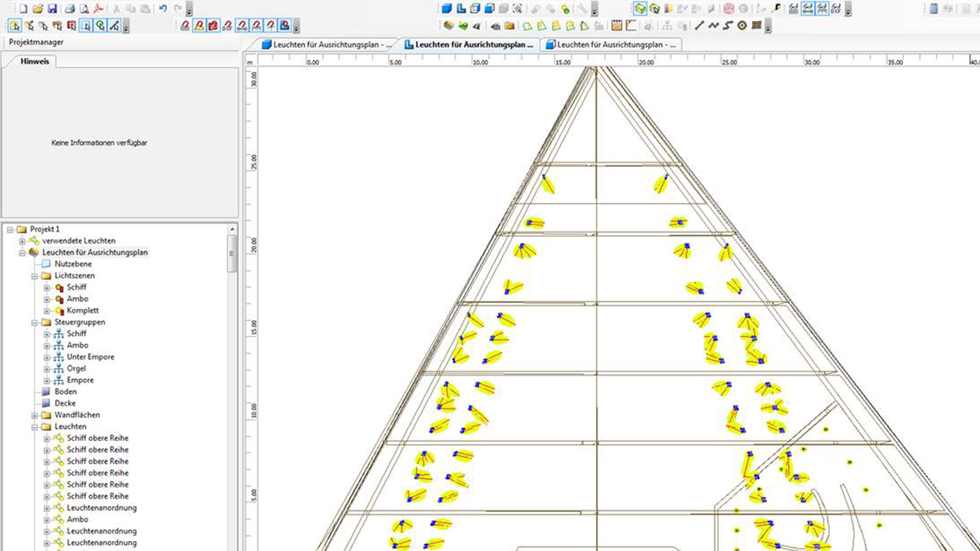
Task: Click the print icon in toolbar
Action: (x=70, y=9)
